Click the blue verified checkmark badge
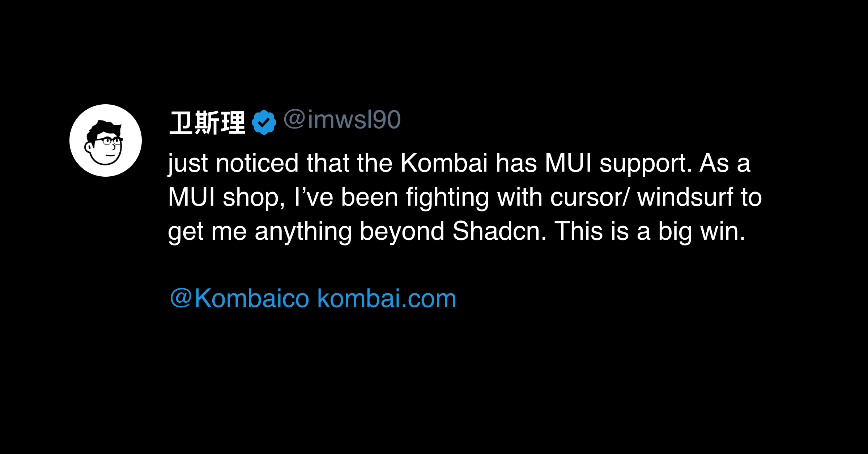 264,122
